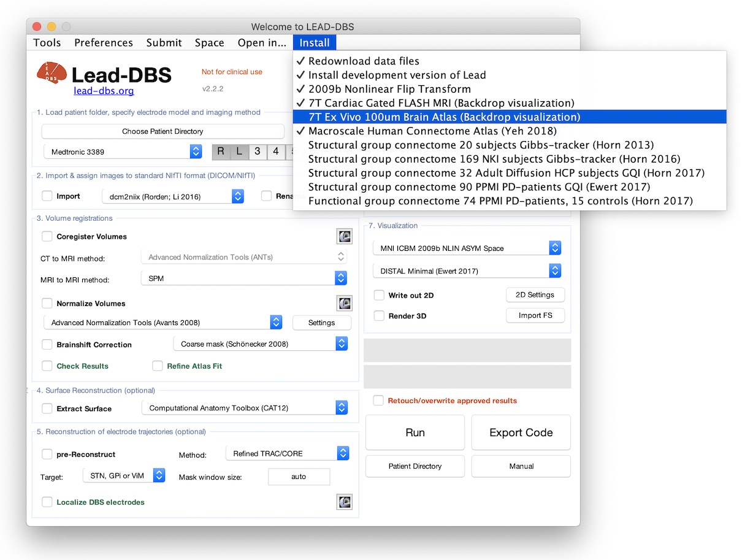The width and height of the screenshot is (753, 560).
Task: Check Localize DBS electrodes
Action: click(x=47, y=502)
